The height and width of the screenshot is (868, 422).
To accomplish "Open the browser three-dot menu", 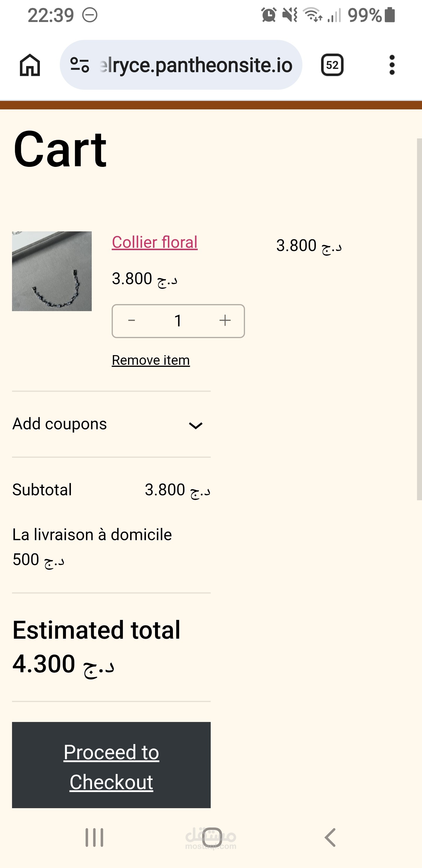I will click(x=392, y=65).
